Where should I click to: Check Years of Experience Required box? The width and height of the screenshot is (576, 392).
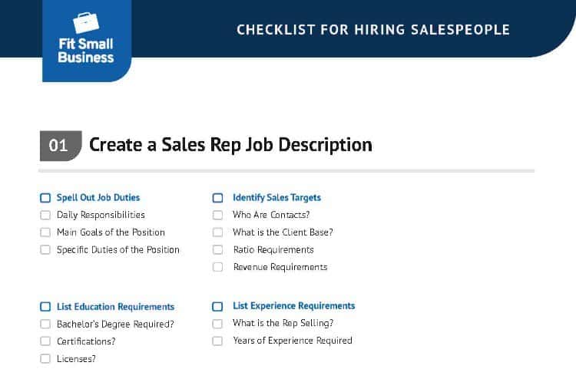(217, 341)
